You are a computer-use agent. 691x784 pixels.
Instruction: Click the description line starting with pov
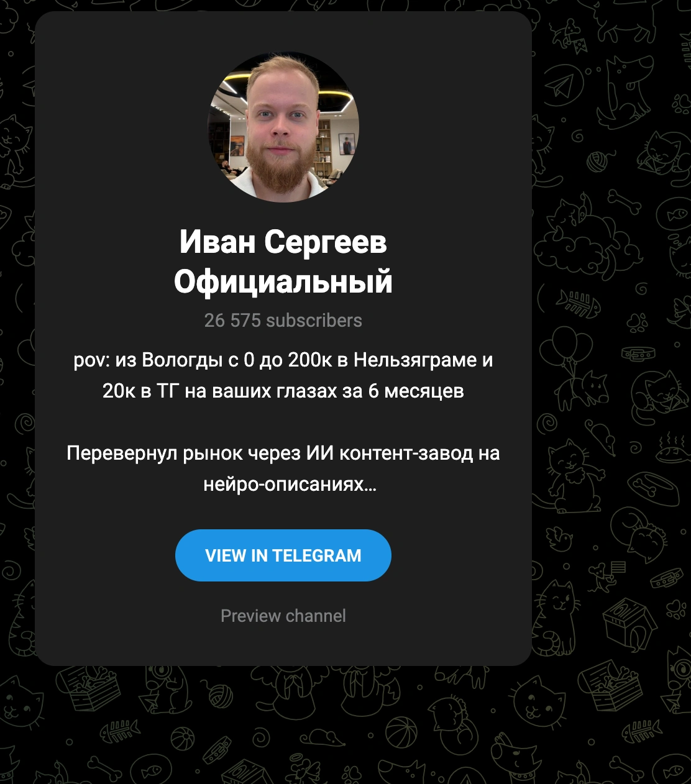click(x=283, y=360)
